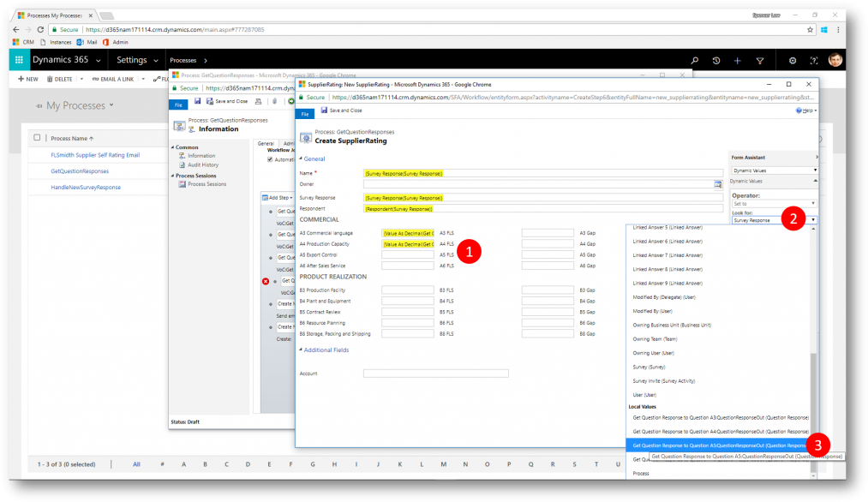Open the Operator Set to dropdown

812,203
